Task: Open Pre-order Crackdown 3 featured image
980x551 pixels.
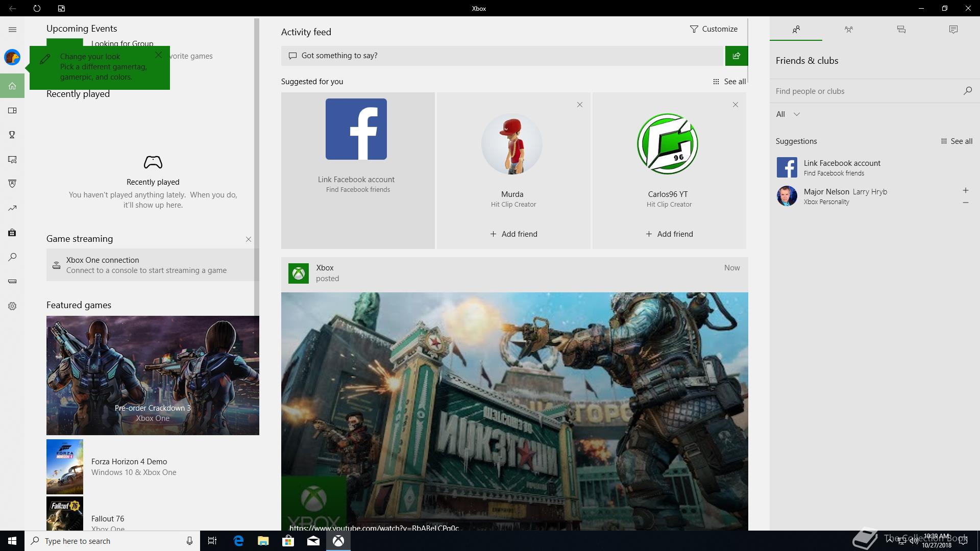Action: point(153,375)
